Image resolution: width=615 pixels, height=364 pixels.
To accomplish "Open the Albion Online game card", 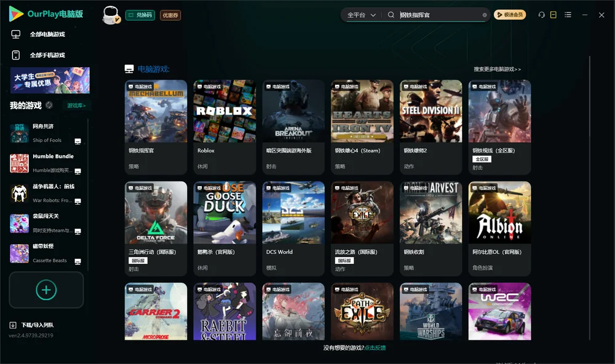I will (499, 229).
